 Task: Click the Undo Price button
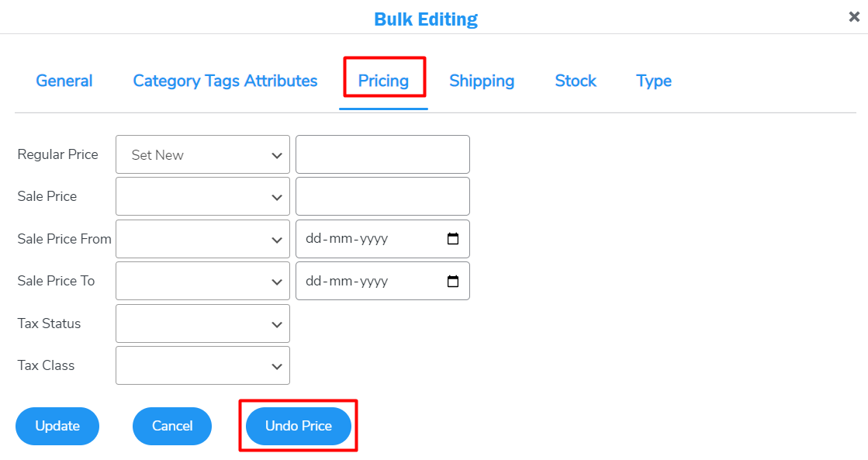[298, 426]
